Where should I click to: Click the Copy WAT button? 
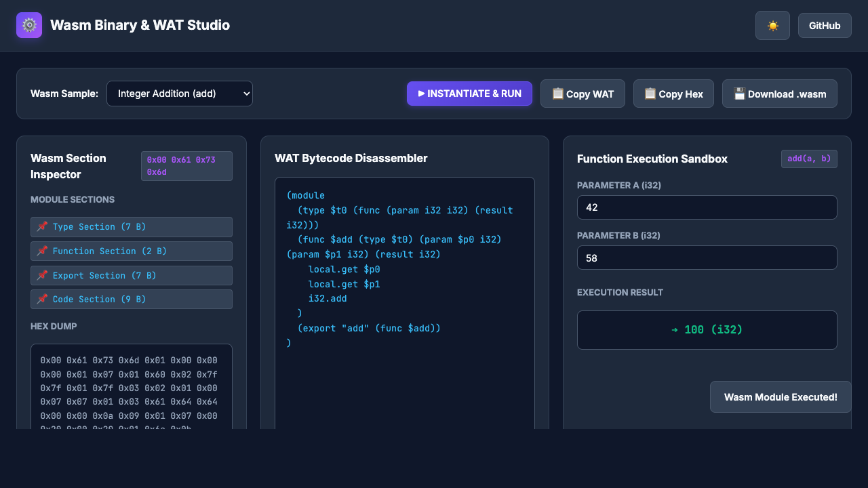pyautogui.click(x=583, y=94)
